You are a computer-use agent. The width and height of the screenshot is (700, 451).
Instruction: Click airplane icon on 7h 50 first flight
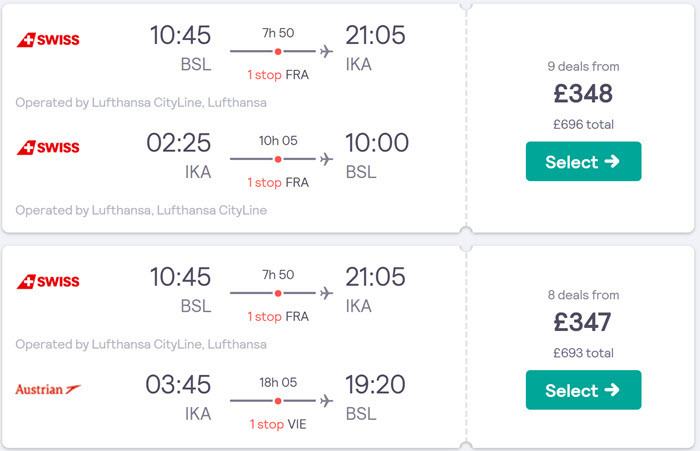pyautogui.click(x=326, y=51)
